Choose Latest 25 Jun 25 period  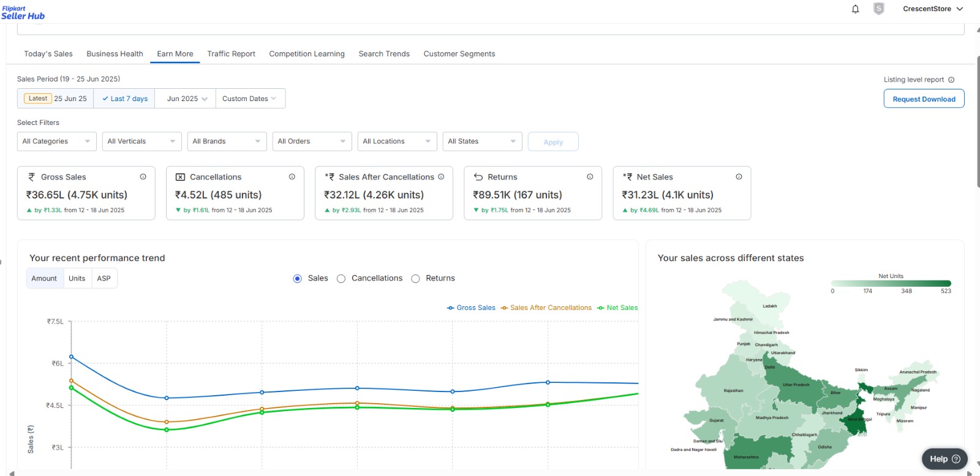coord(56,99)
